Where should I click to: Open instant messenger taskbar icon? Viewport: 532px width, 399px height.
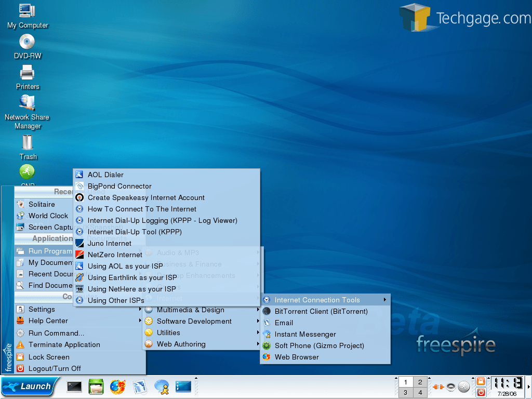(x=162, y=387)
